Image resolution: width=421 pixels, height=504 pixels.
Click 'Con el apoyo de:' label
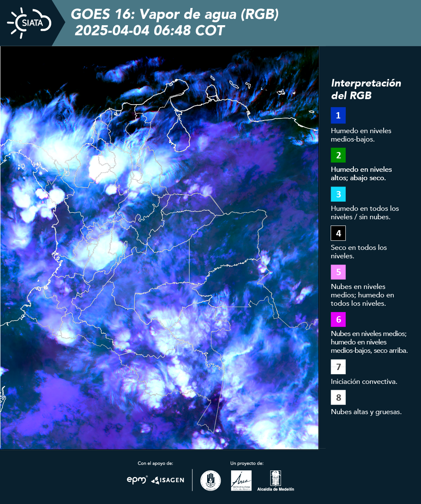pos(155,463)
